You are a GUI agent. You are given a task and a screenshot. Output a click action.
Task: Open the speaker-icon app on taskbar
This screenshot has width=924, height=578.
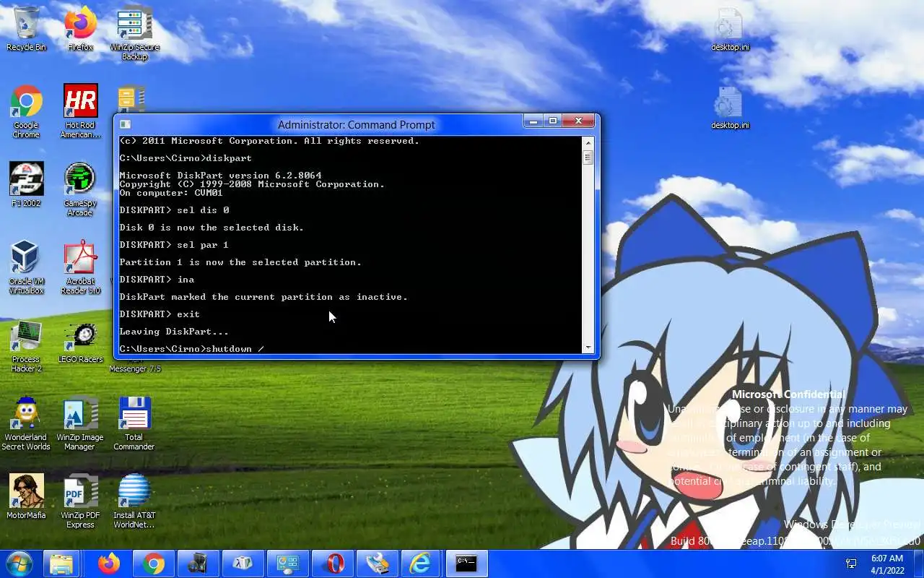[198, 564]
